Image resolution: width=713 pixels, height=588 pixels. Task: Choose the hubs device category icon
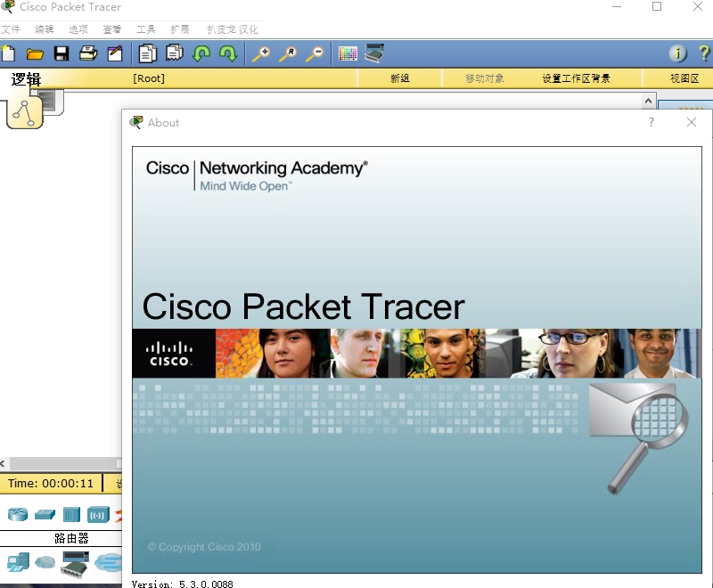point(72,514)
